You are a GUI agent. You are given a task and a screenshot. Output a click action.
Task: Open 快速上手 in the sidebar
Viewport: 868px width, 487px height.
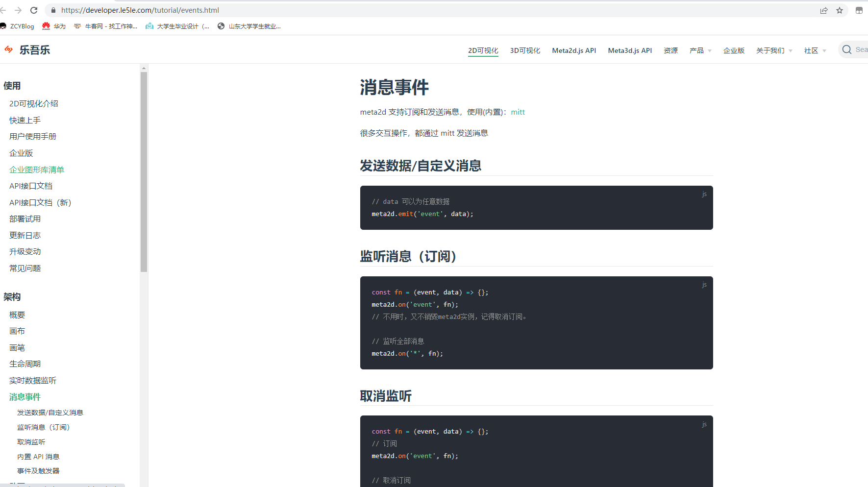pos(25,120)
